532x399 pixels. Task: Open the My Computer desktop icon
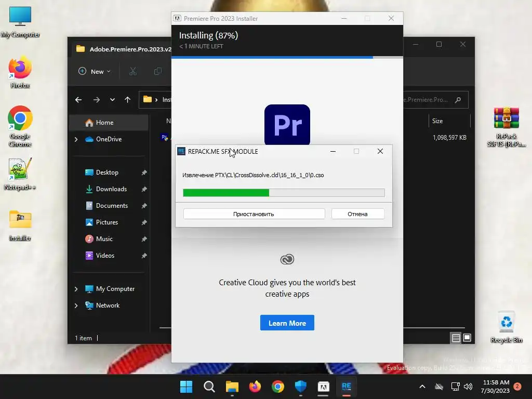coord(20,22)
